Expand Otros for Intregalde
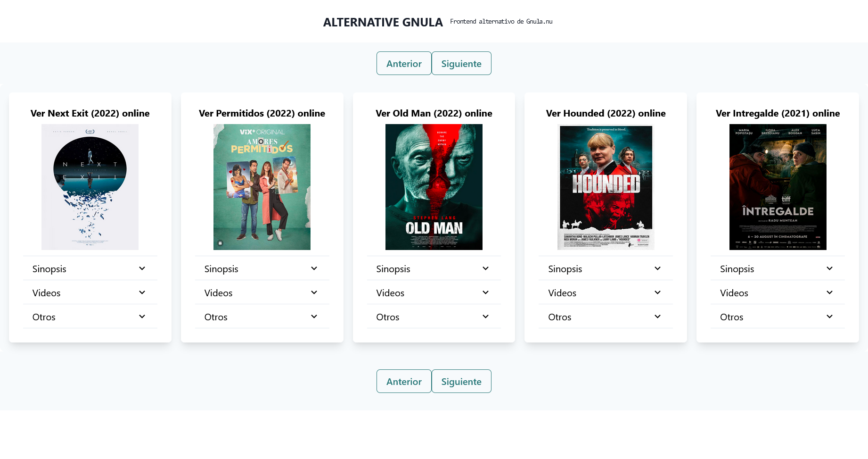Viewport: 868px width, 459px height. click(778, 317)
